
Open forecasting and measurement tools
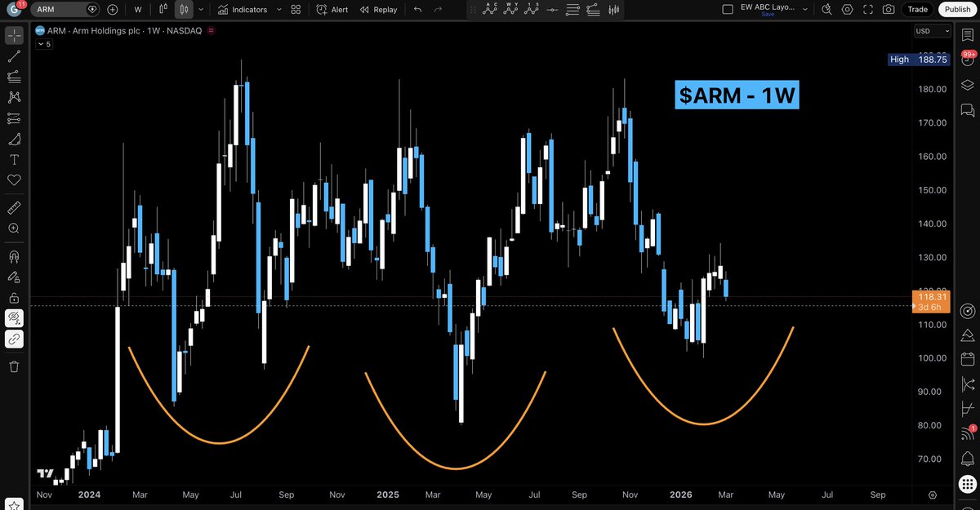(x=14, y=118)
